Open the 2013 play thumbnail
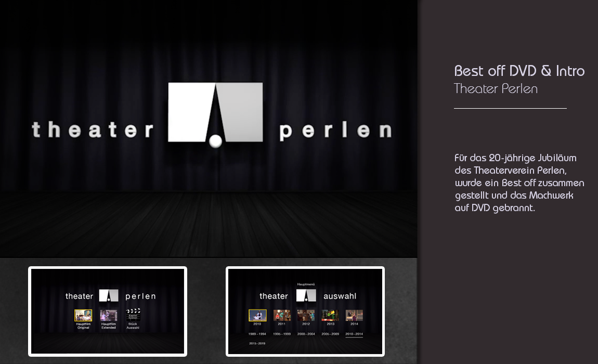598x364 pixels. point(330,315)
